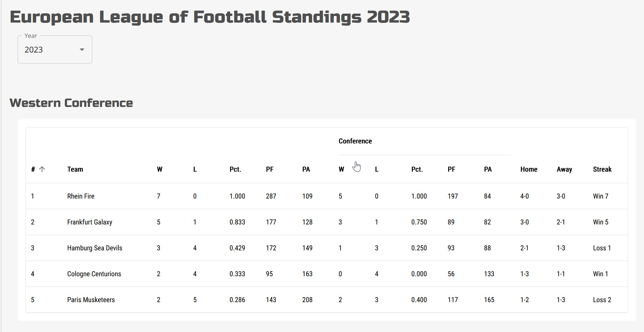Sort by Conference W column header
Viewport: 644px width, 332px height.
[341, 169]
